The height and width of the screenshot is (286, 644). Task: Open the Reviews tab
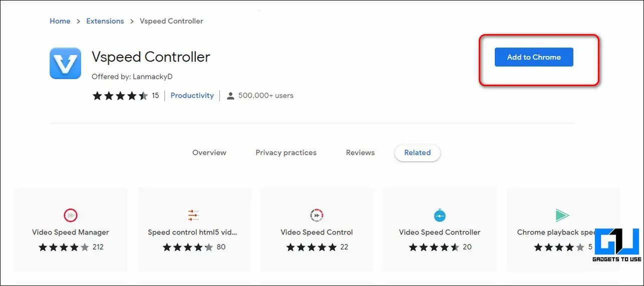point(360,153)
